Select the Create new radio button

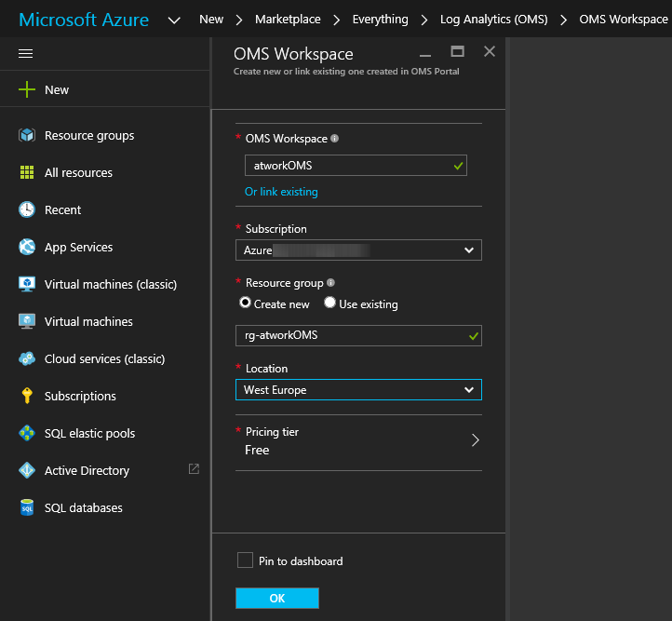click(x=246, y=304)
